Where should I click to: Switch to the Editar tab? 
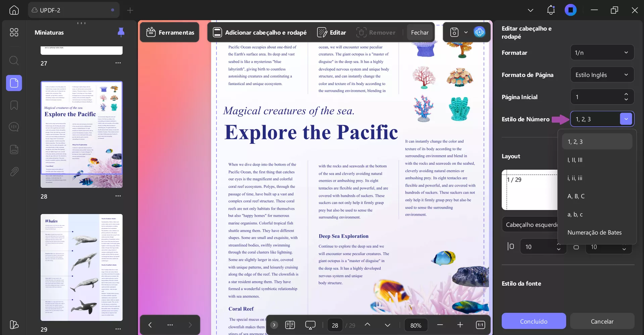[332, 32]
